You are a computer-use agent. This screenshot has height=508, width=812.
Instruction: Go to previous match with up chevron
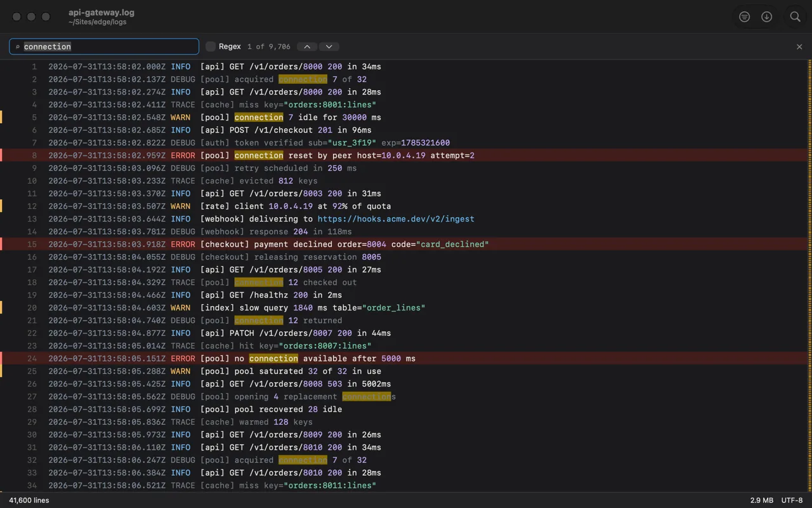(307, 46)
